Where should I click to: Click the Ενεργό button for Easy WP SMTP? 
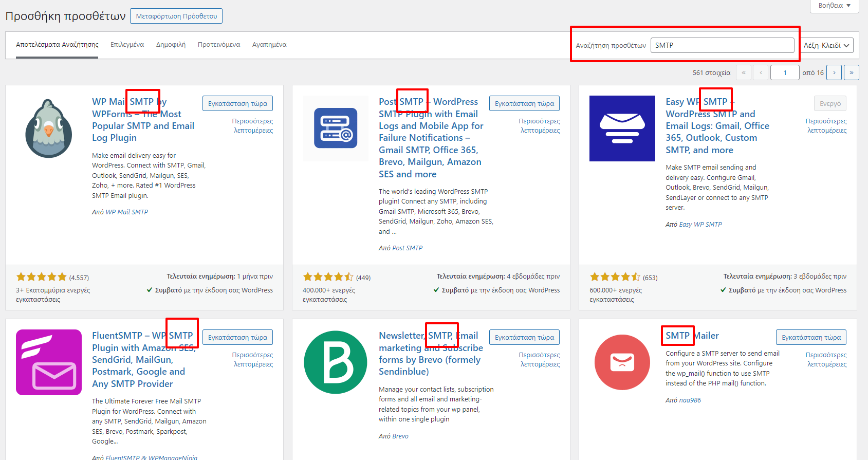coord(830,103)
